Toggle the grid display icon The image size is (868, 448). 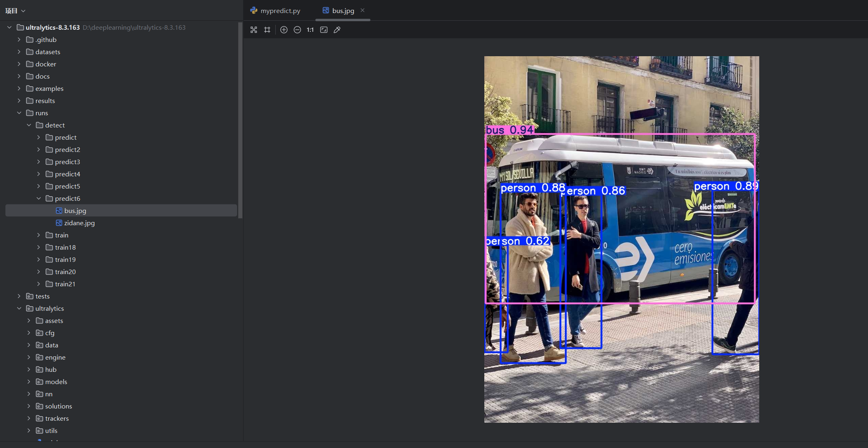267,30
